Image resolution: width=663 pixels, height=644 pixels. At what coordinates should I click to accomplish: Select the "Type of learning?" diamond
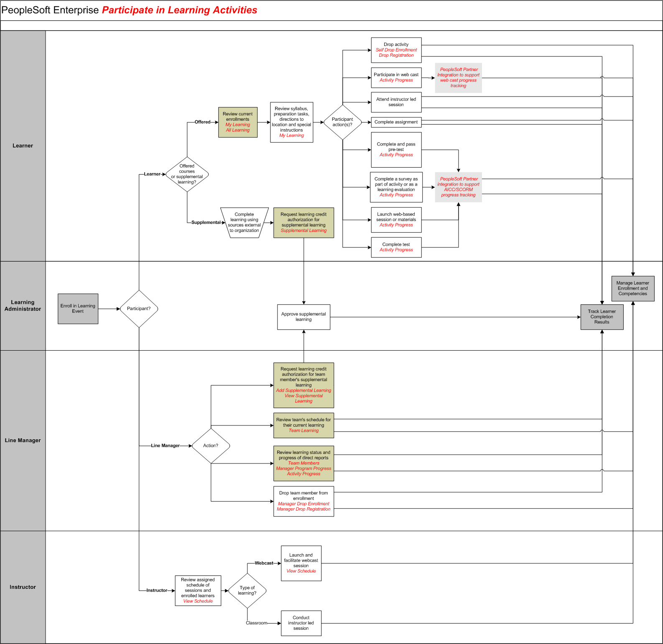(x=247, y=591)
